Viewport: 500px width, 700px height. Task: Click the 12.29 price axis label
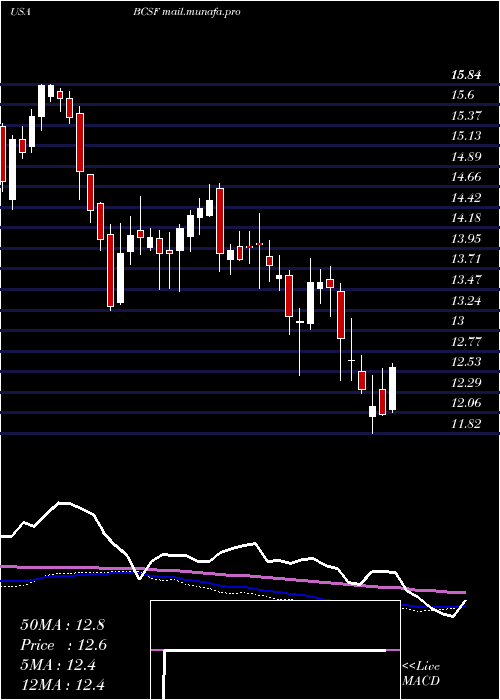[467, 383]
